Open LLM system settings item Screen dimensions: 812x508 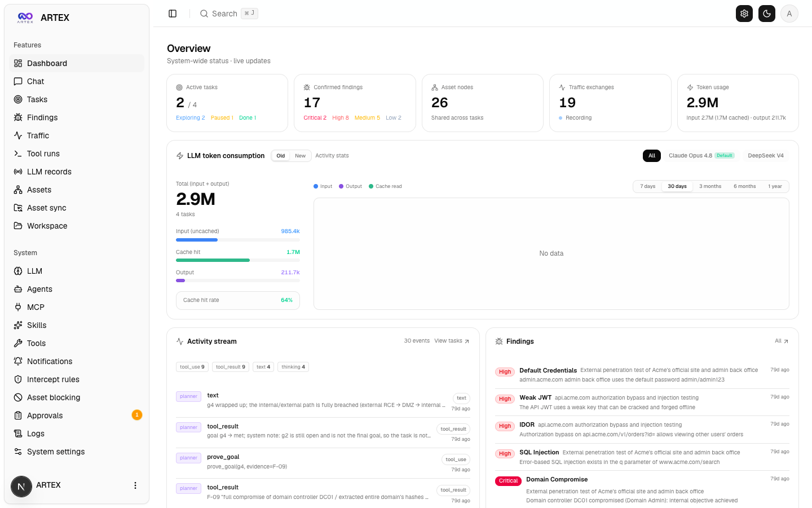tap(77, 271)
